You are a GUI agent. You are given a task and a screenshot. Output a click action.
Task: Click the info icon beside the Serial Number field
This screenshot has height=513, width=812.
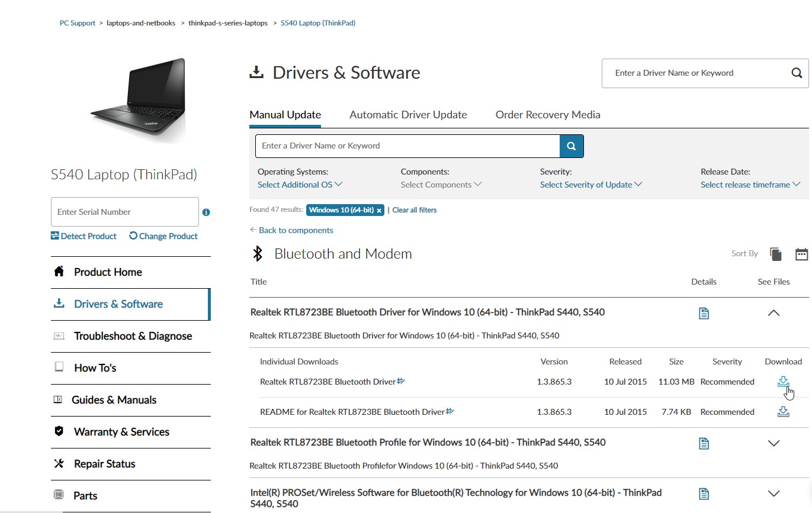click(x=206, y=212)
